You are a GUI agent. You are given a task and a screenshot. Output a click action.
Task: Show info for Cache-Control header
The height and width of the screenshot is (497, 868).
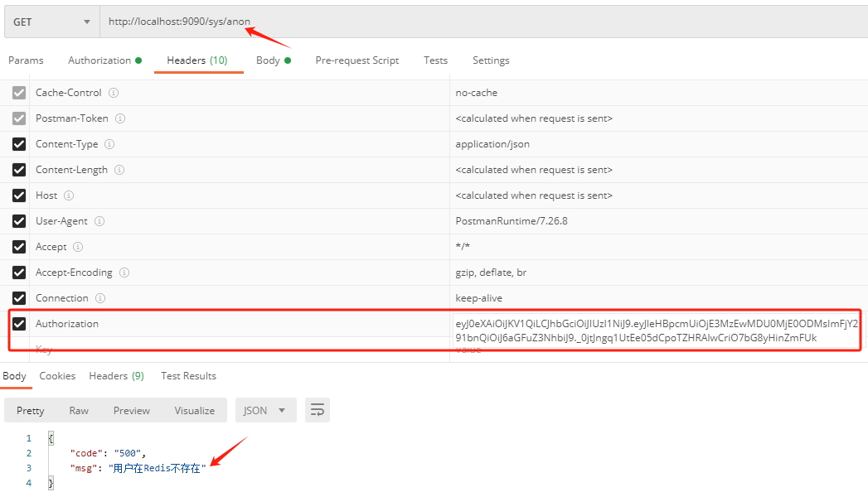coord(114,93)
